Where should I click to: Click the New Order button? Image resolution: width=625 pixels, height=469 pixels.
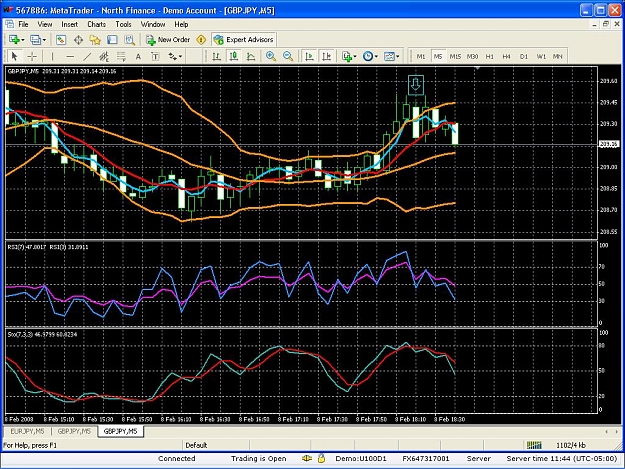click(x=168, y=39)
